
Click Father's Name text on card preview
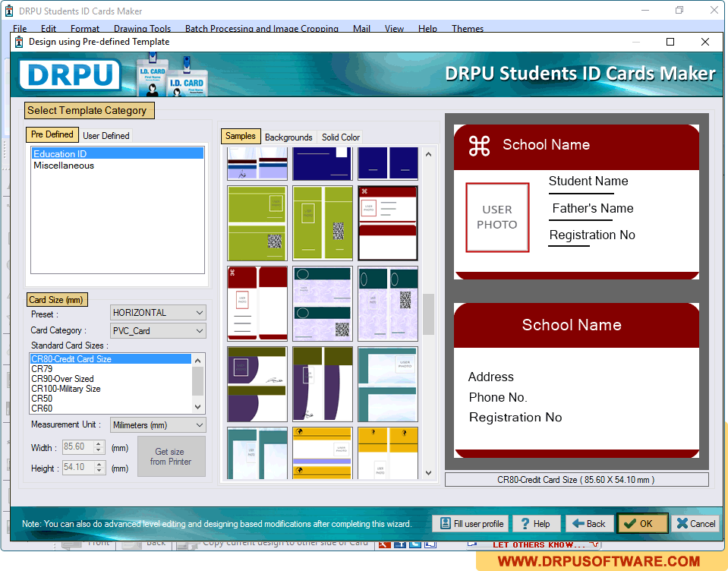tap(593, 209)
